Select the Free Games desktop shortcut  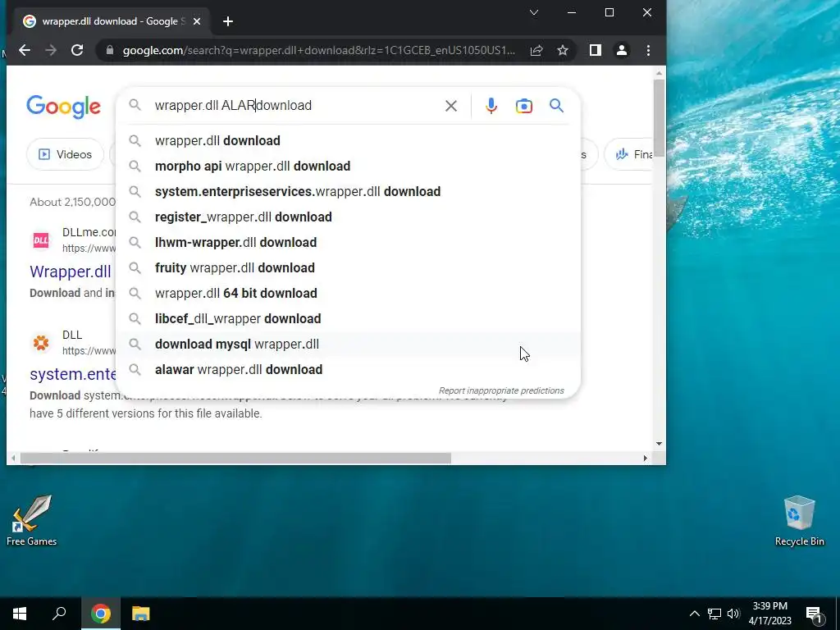click(32, 520)
